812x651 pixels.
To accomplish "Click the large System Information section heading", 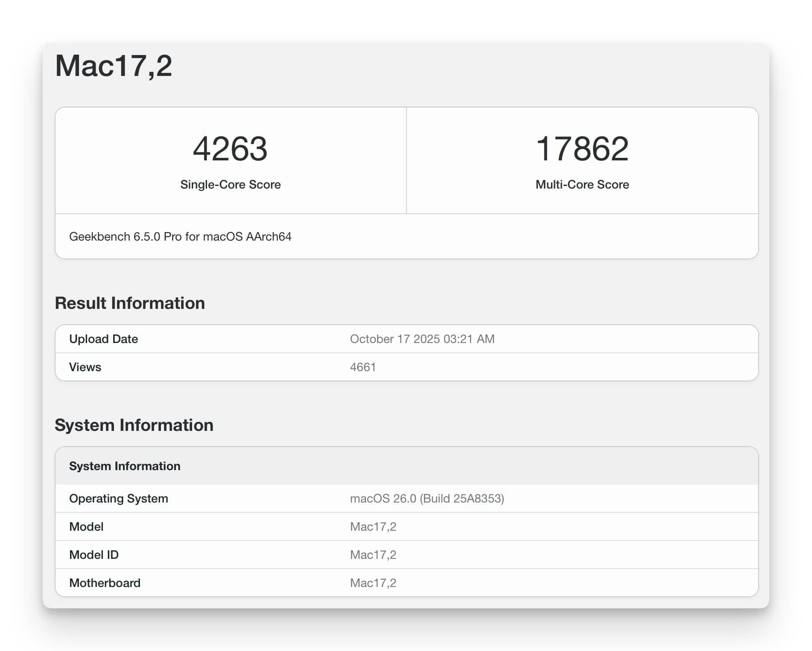I will click(x=134, y=425).
